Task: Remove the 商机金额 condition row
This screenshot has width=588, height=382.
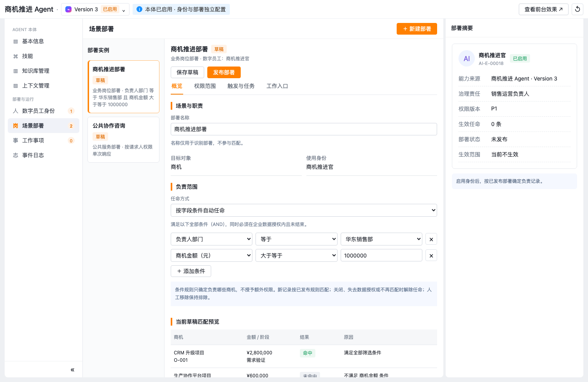Action: click(431, 256)
